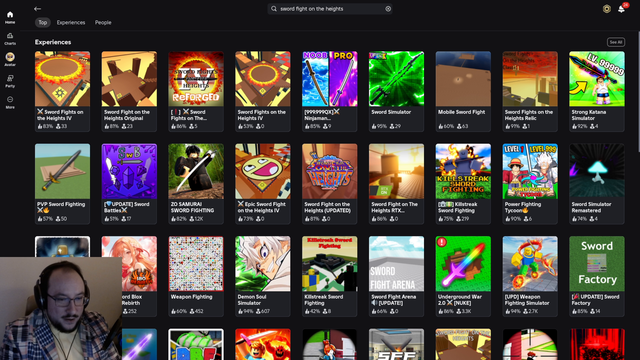640x360 pixels.
Task: Click 'Strong Katana Simulator' title text
Action: point(589,115)
